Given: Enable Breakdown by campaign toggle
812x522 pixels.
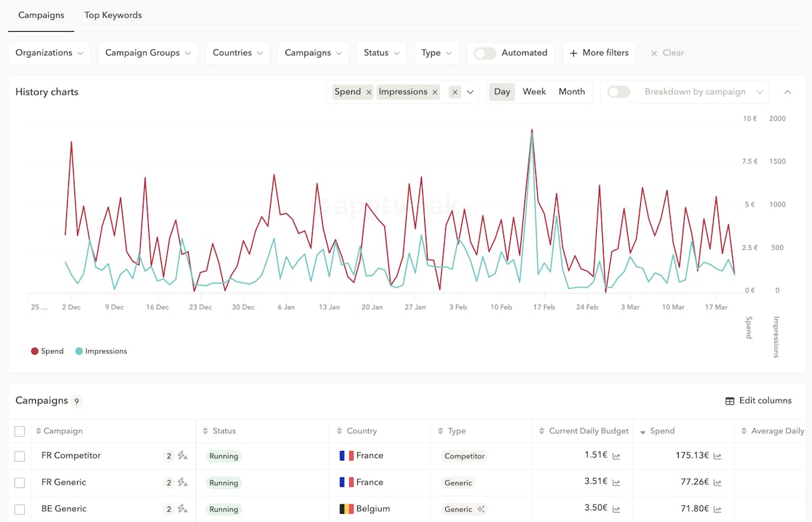Looking at the screenshot, I should point(618,92).
